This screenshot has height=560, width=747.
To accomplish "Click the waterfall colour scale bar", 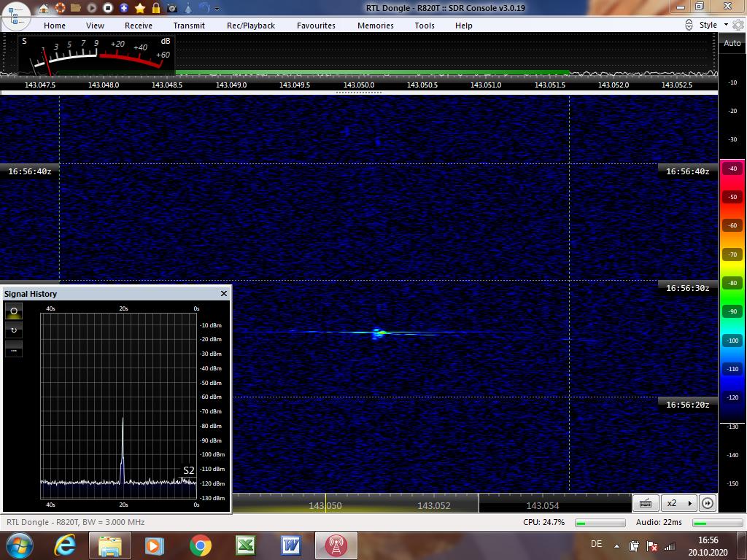I will (x=732, y=291).
